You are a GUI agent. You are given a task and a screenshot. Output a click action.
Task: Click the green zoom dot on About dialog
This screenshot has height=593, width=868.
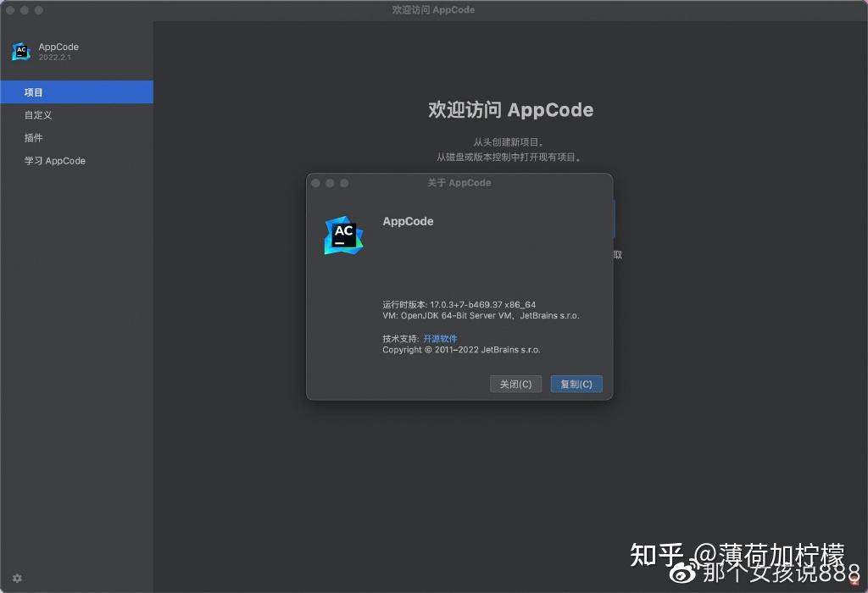pyautogui.click(x=344, y=182)
